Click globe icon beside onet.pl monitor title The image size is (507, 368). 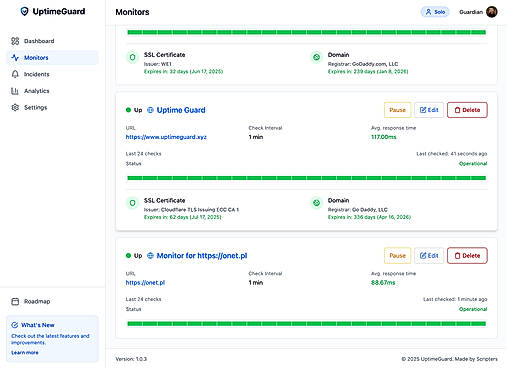tap(150, 256)
